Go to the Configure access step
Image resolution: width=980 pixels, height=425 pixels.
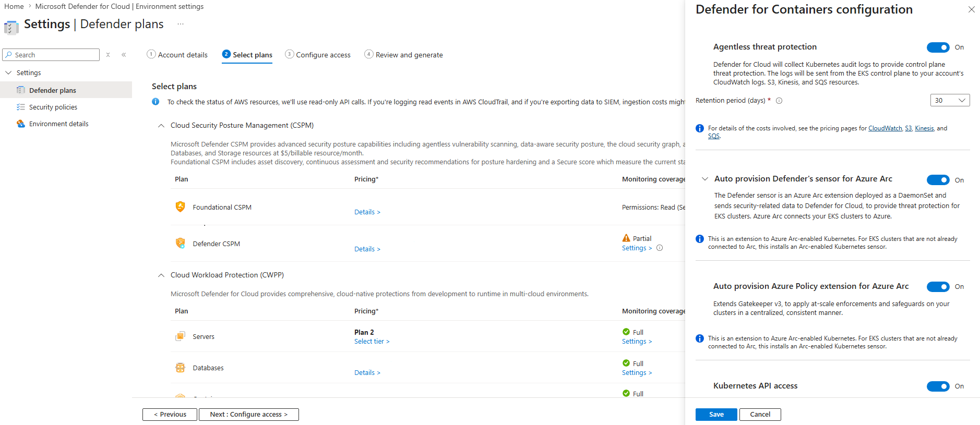point(318,55)
